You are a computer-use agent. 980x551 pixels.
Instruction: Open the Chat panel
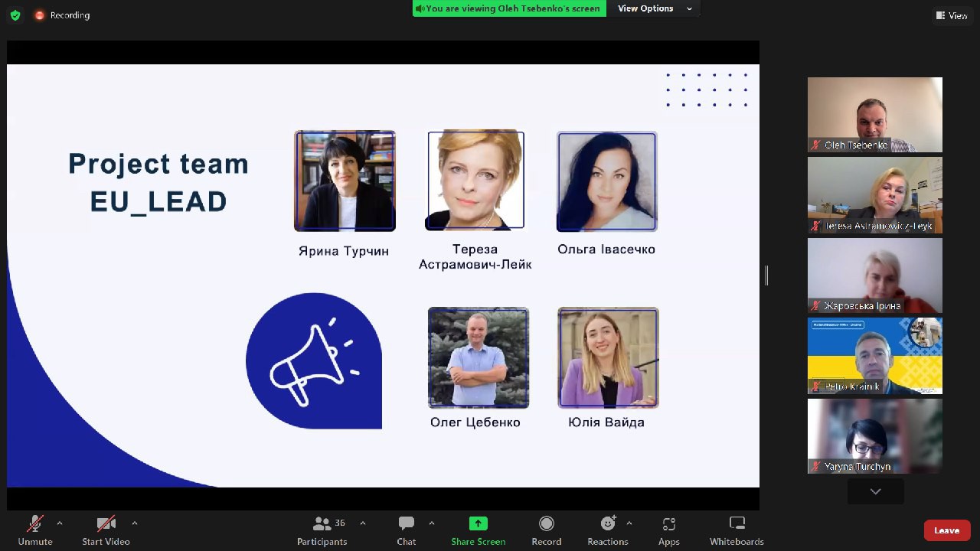[406, 530]
